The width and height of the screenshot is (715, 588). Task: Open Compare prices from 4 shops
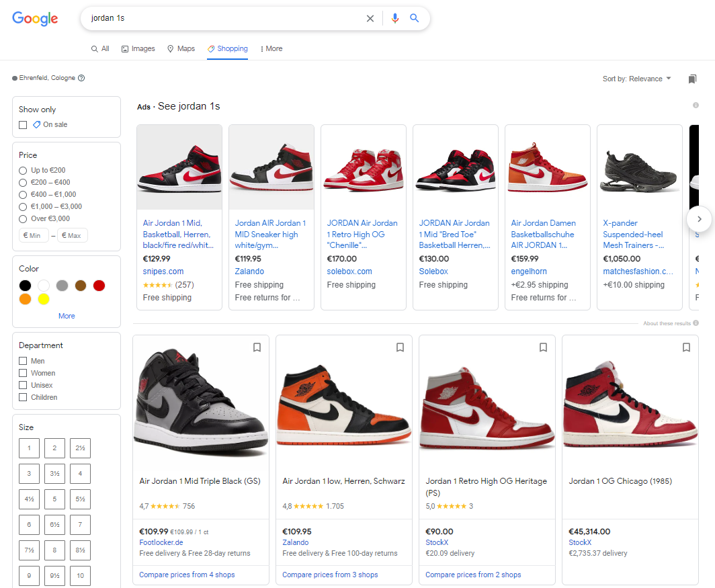[x=187, y=575]
